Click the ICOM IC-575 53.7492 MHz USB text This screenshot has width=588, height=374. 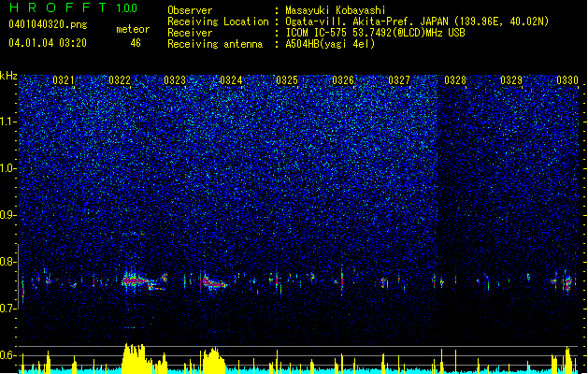coord(375,33)
